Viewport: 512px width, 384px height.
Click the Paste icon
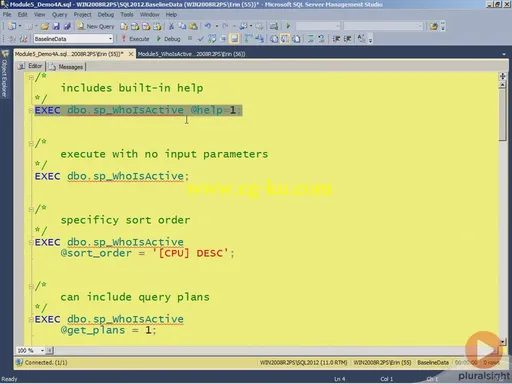tap(193, 26)
